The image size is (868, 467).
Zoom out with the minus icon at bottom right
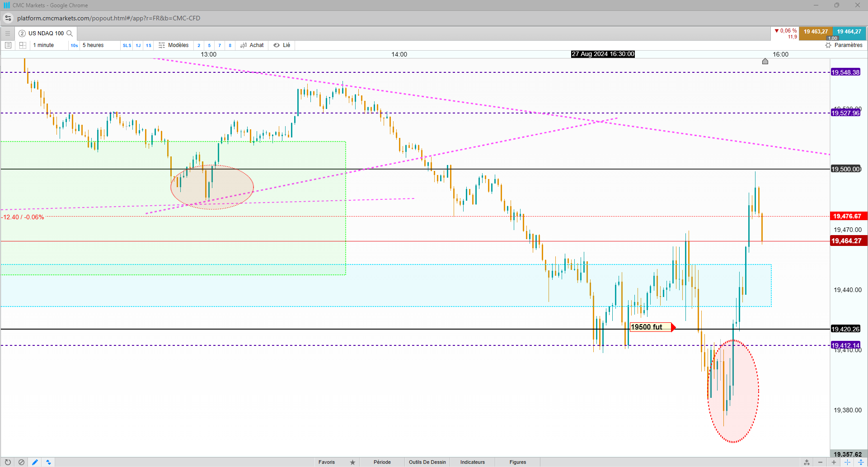820,462
